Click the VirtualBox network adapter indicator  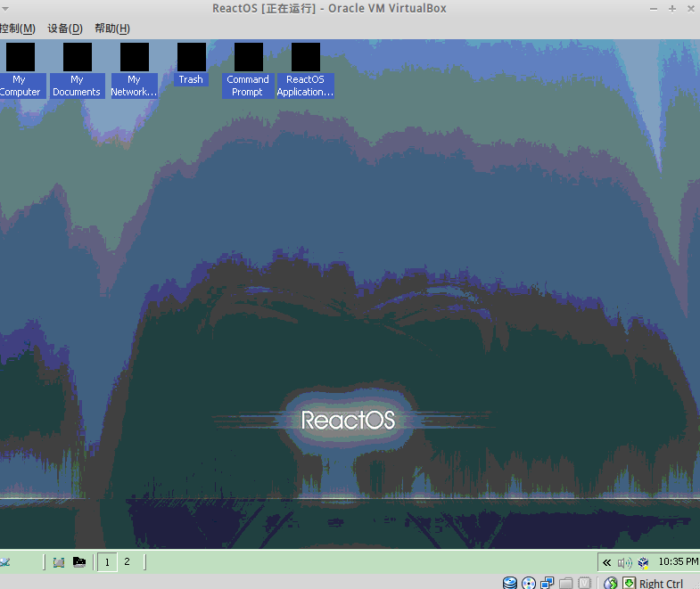(547, 583)
